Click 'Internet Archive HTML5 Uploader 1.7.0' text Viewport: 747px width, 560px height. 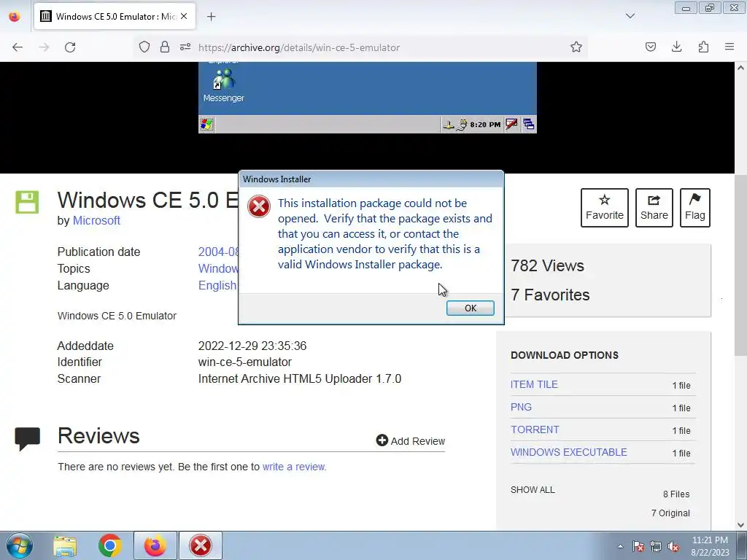(300, 378)
